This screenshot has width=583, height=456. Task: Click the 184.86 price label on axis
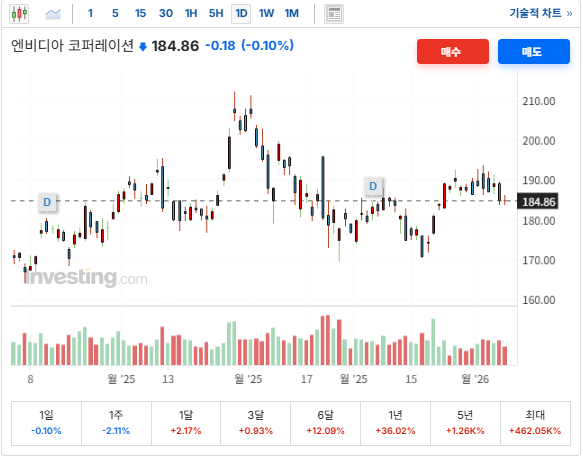pos(538,202)
